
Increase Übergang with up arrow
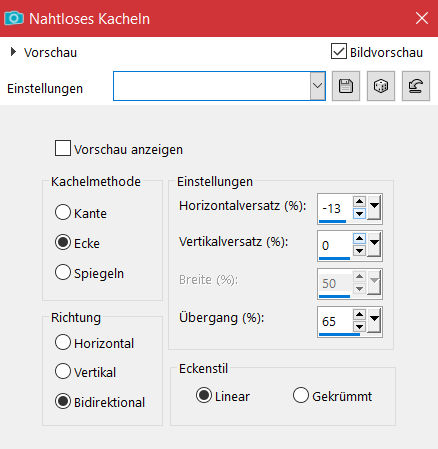point(359,315)
